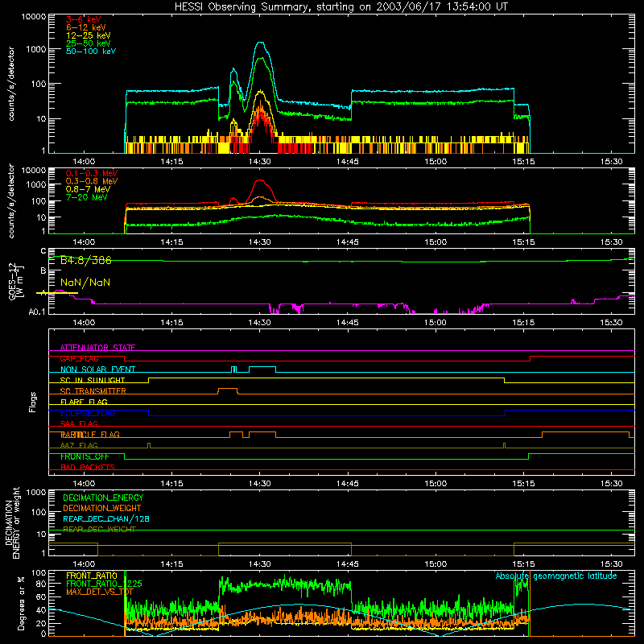Screen dimensions: 644x644
Task: Select the SAA_FLAG label
Action: click(x=79, y=423)
